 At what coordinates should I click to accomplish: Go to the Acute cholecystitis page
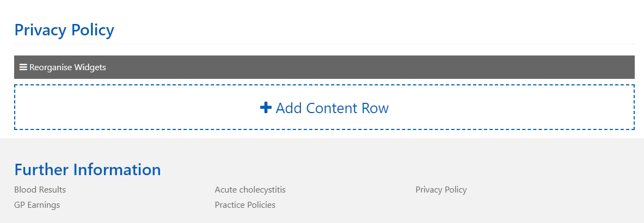click(x=250, y=190)
